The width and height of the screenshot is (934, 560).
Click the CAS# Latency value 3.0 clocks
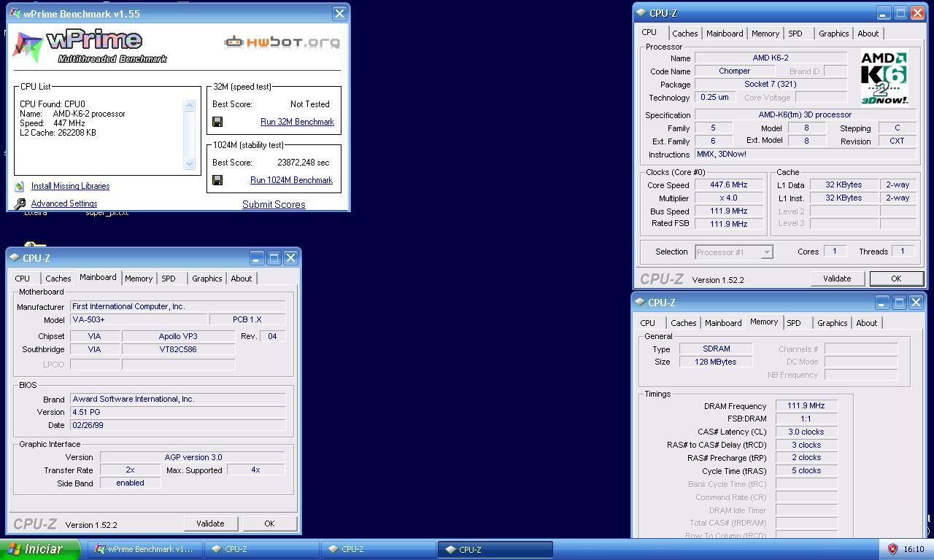coord(806,432)
